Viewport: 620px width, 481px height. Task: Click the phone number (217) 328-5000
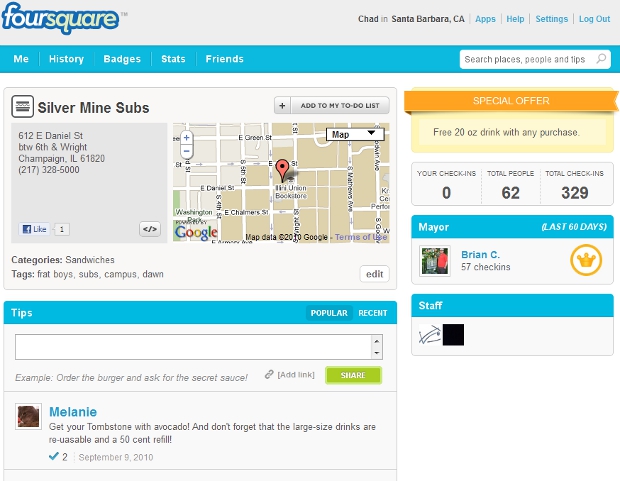tap(49, 170)
